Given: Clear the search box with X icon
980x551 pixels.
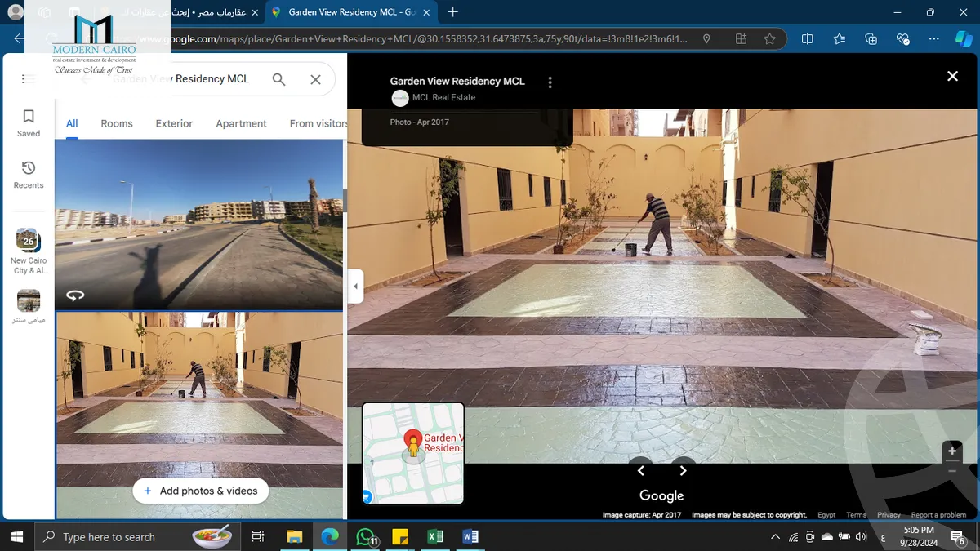Looking at the screenshot, I should click(316, 79).
